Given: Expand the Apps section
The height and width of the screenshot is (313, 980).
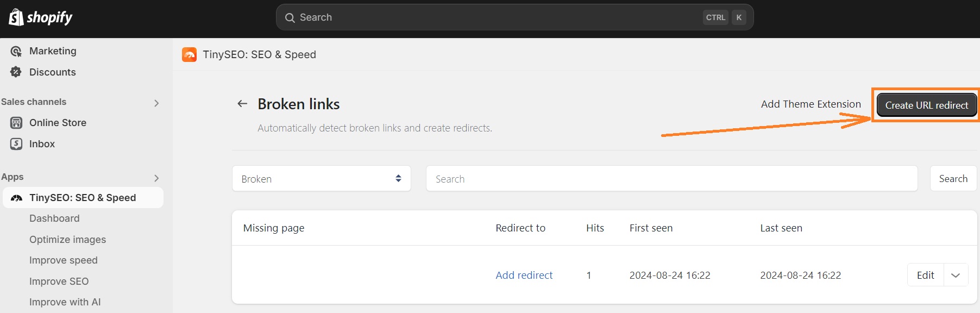Looking at the screenshot, I should point(157,178).
